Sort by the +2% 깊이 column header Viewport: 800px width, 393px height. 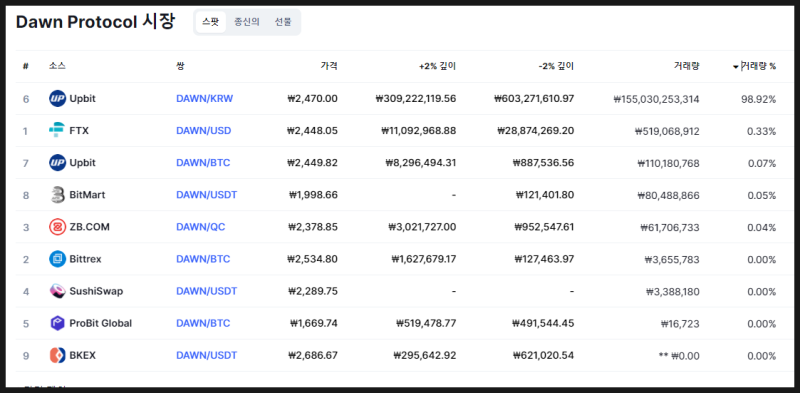tap(438, 66)
